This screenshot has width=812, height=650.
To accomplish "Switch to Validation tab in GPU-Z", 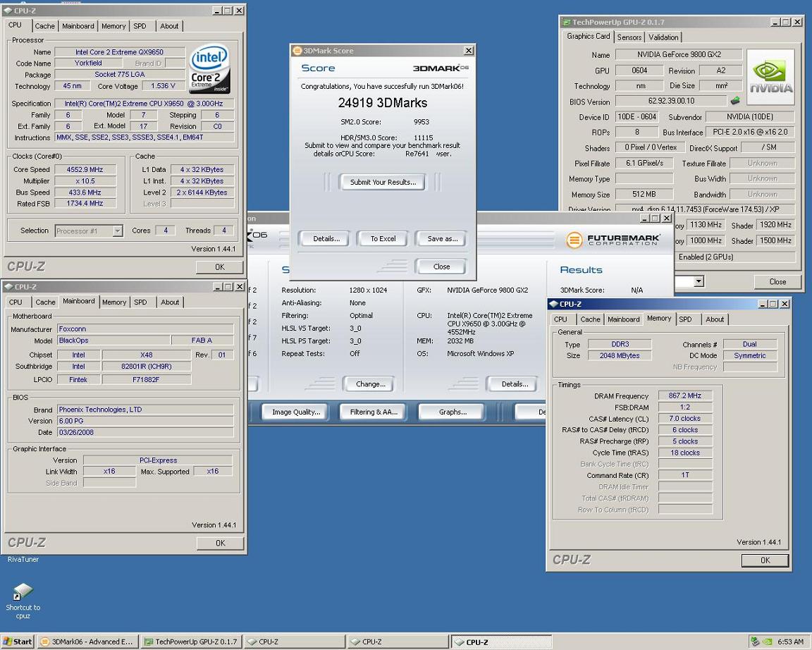I will tap(663, 37).
